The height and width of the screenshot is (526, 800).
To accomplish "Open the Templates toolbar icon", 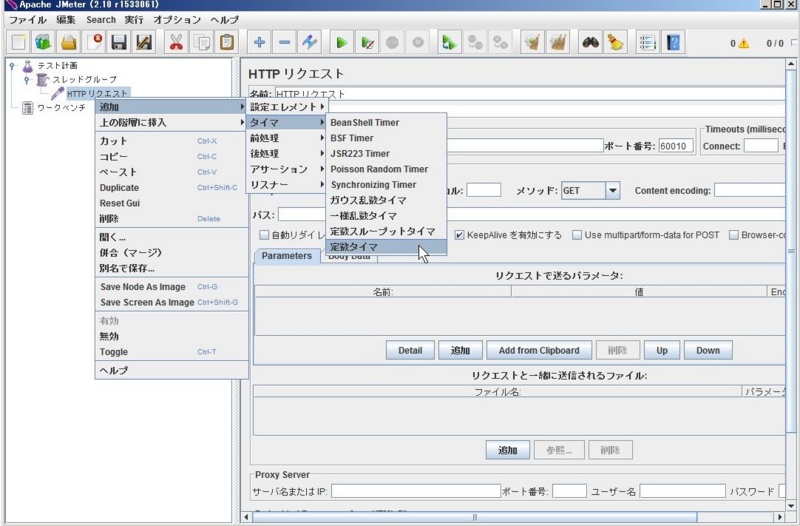I will 43,42.
